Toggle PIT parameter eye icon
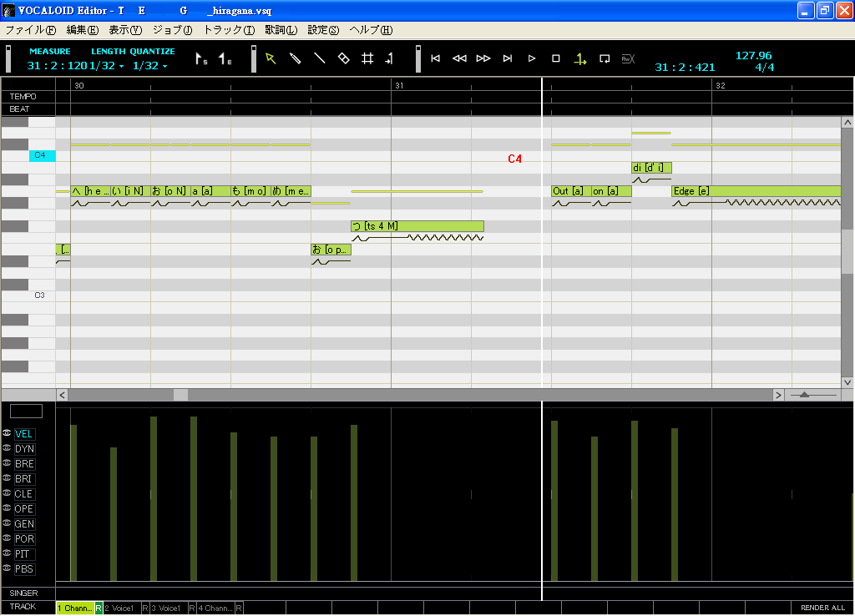The height and width of the screenshot is (616, 855). coord(7,553)
